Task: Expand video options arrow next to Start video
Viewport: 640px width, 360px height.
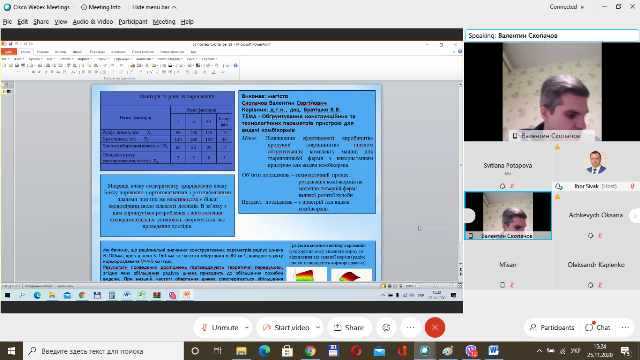Action: point(318,327)
